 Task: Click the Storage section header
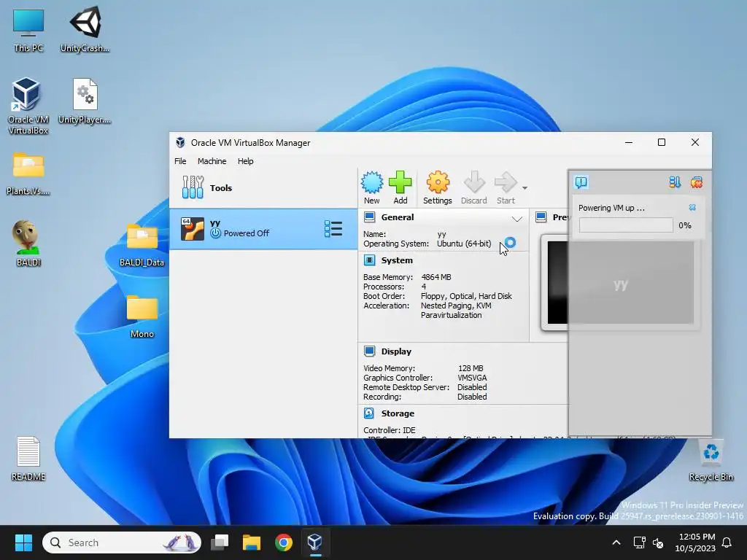click(398, 413)
